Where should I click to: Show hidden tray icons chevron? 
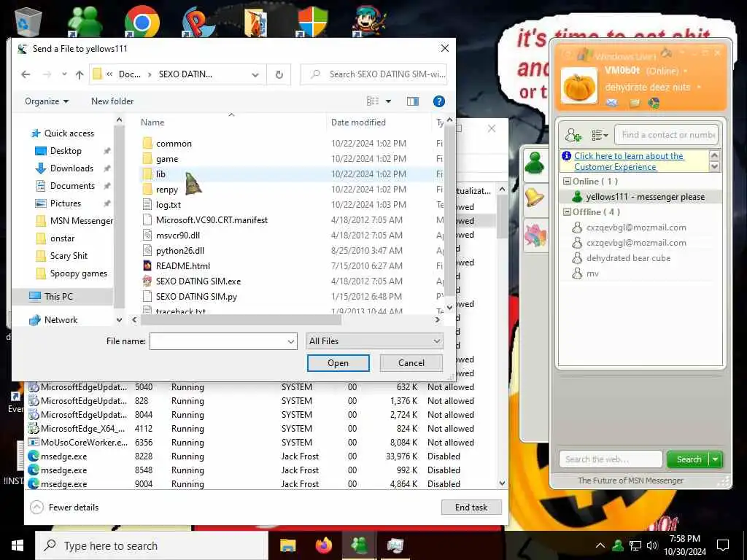click(x=600, y=545)
